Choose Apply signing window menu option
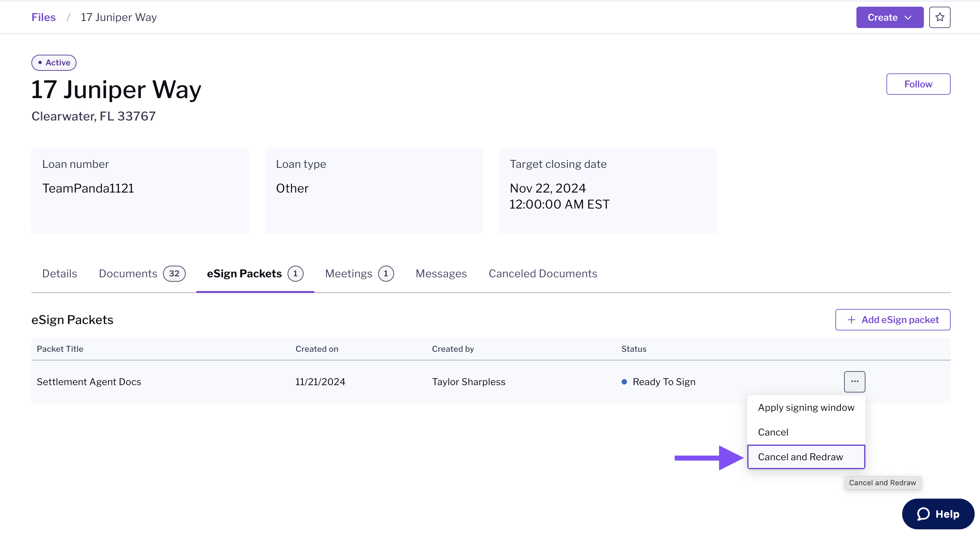The image size is (980, 534). coord(806,407)
